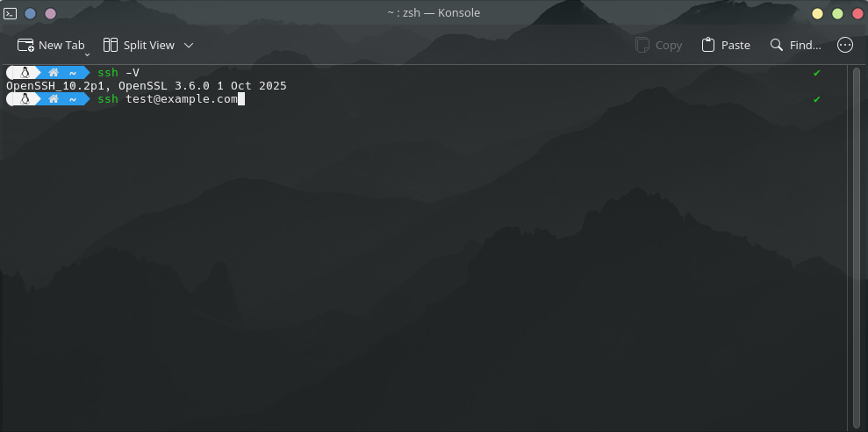This screenshot has width=868, height=432.
Task: Click the window title '~ : zsh — Konsole'
Action: point(434,13)
